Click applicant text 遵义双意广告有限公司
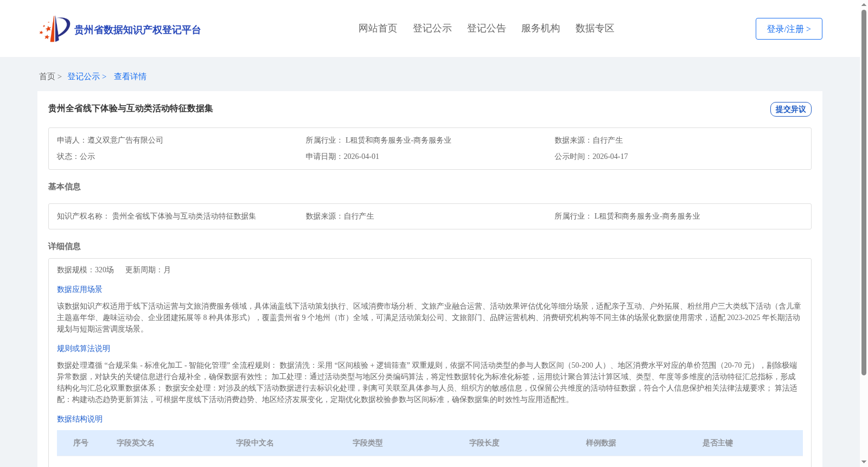The width and height of the screenshot is (868, 467). 125,140
